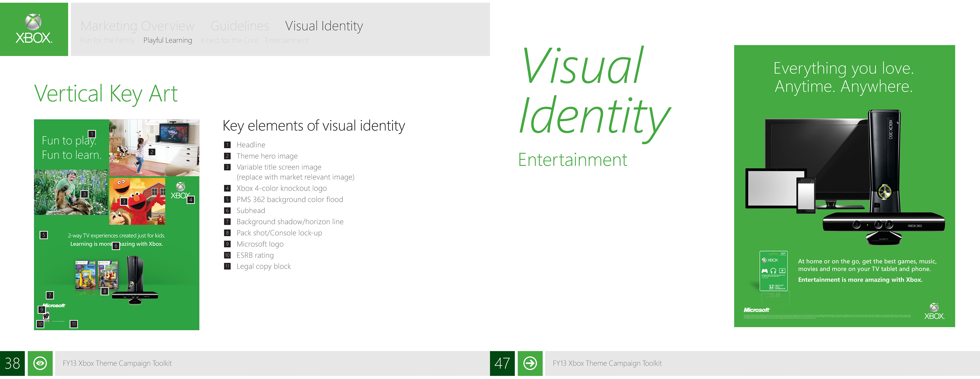Click 'Background shadow/horizon line' entry
Image resolution: width=980 pixels, height=379 pixels.
(x=290, y=222)
